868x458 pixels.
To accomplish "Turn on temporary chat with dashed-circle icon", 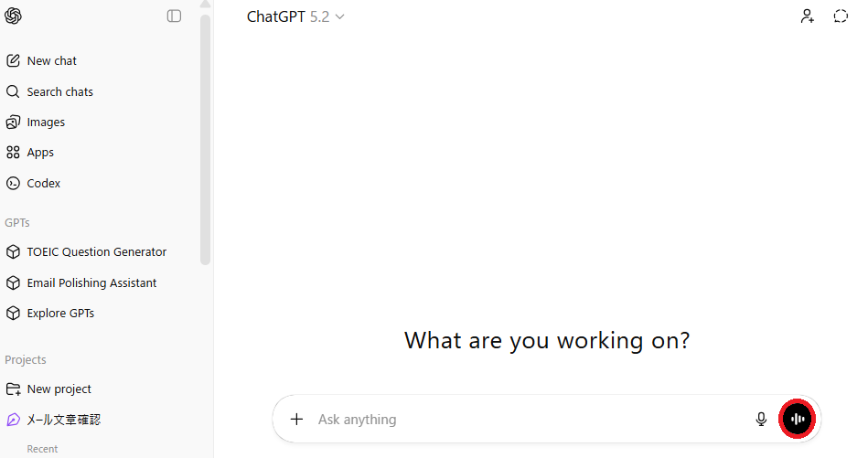I will click(841, 16).
